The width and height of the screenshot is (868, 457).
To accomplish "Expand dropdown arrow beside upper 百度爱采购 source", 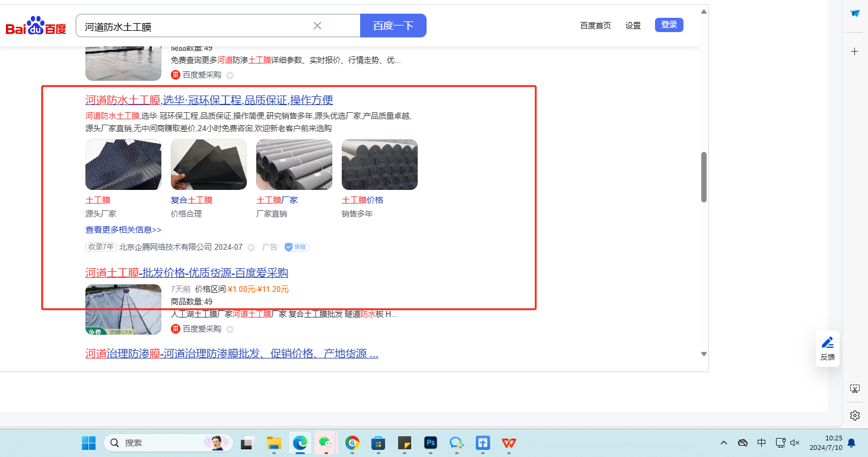I will coord(230,75).
